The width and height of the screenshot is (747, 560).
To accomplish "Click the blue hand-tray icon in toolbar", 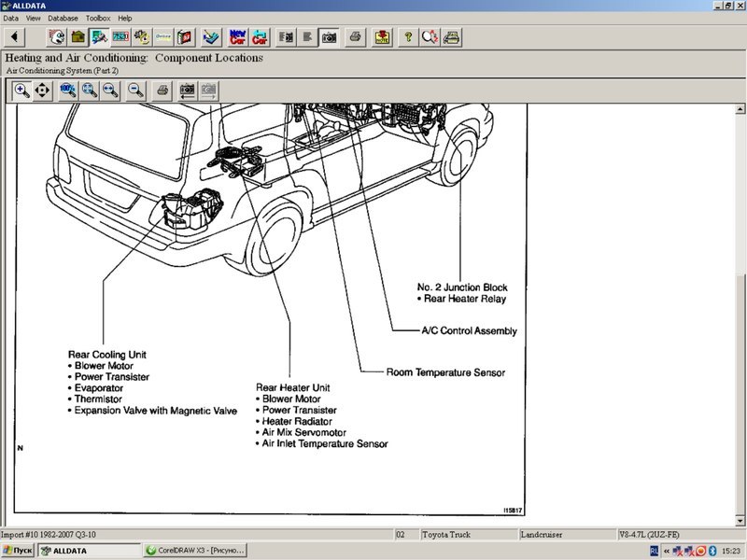I will point(211,36).
